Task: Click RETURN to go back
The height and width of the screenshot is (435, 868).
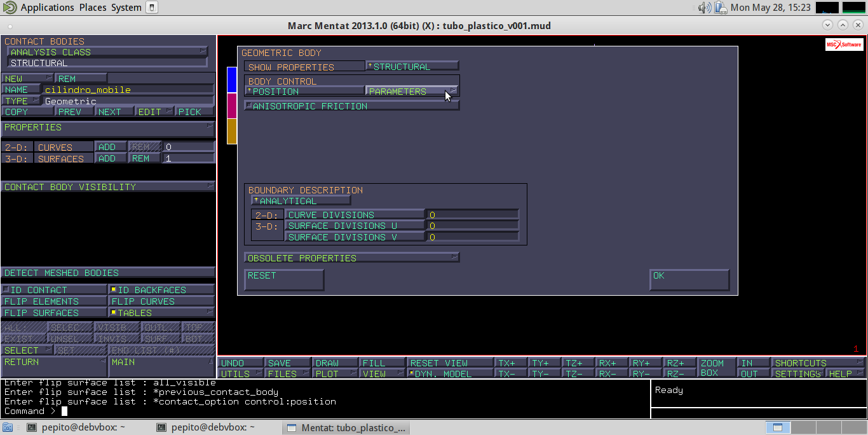Action: pyautogui.click(x=54, y=366)
